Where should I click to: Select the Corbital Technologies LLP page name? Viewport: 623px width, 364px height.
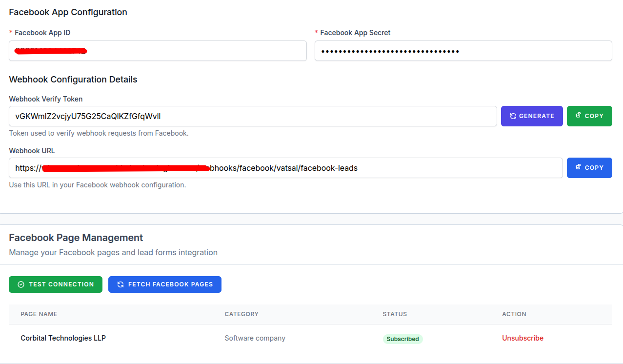tap(63, 338)
